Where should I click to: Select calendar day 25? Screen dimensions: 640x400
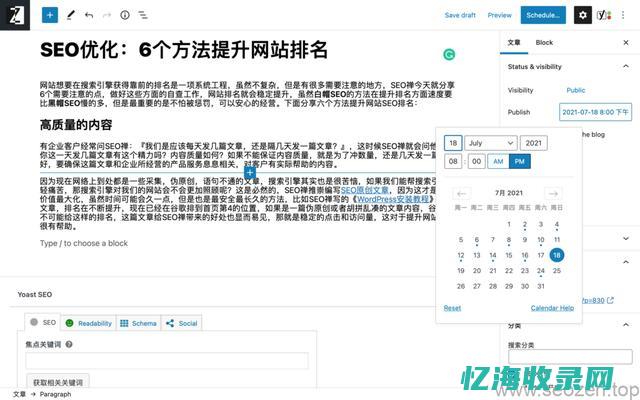point(557,271)
